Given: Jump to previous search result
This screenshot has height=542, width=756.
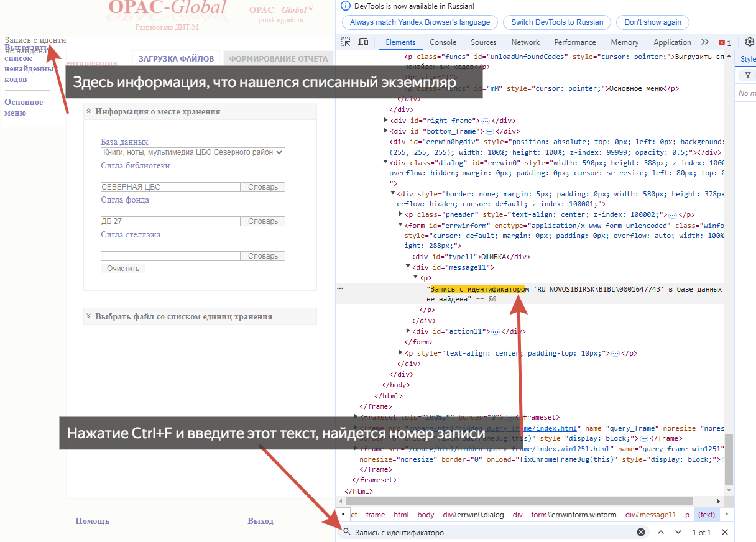Looking at the screenshot, I should (661, 532).
